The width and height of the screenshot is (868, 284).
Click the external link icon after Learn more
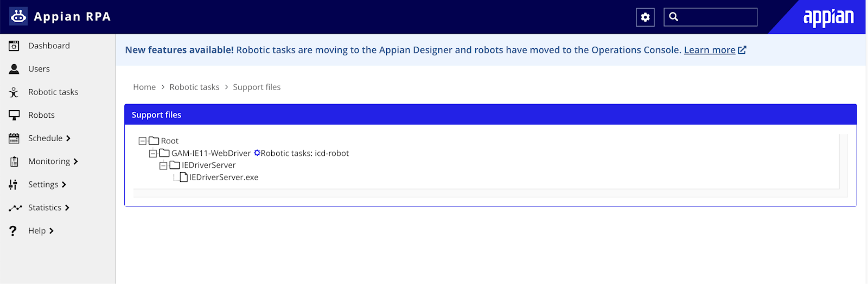(x=742, y=50)
